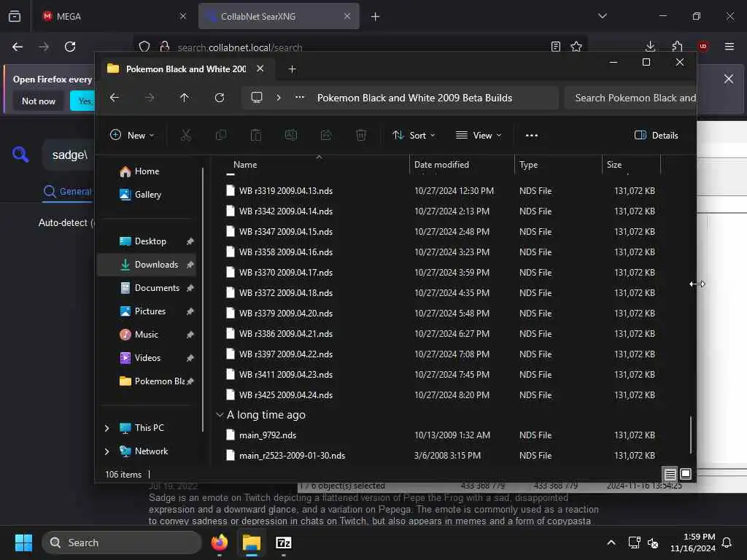Collapse the 'A long time ago' group

click(x=220, y=415)
